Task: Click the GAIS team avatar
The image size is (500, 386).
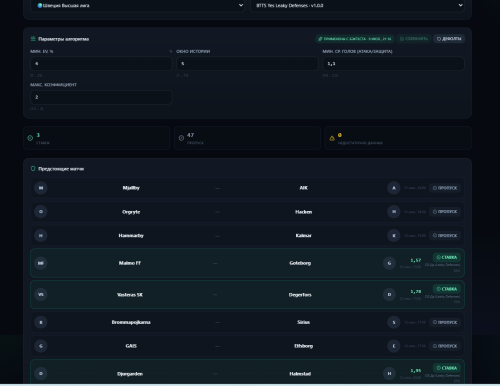Action: (x=41, y=346)
